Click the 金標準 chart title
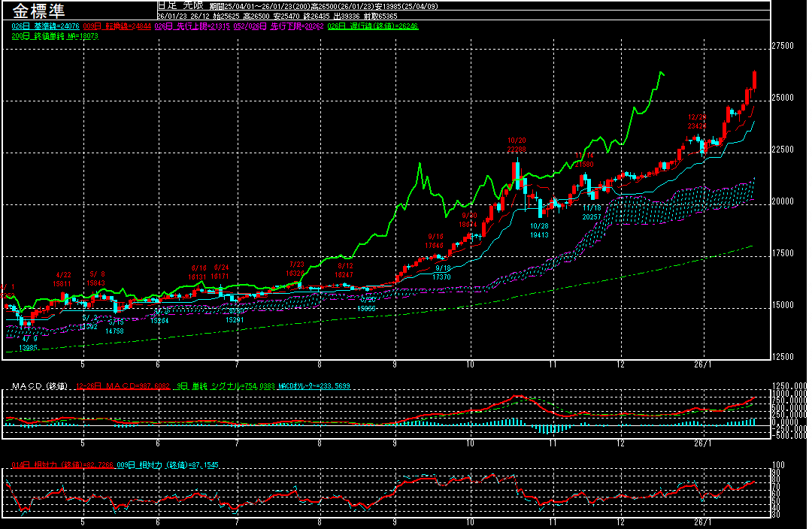812x529 pixels. [x=38, y=11]
